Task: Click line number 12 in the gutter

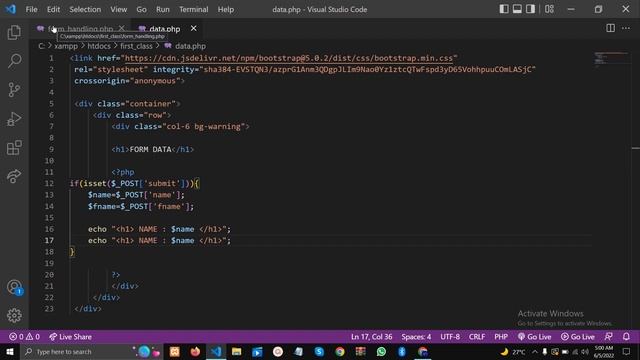Action: (49, 183)
